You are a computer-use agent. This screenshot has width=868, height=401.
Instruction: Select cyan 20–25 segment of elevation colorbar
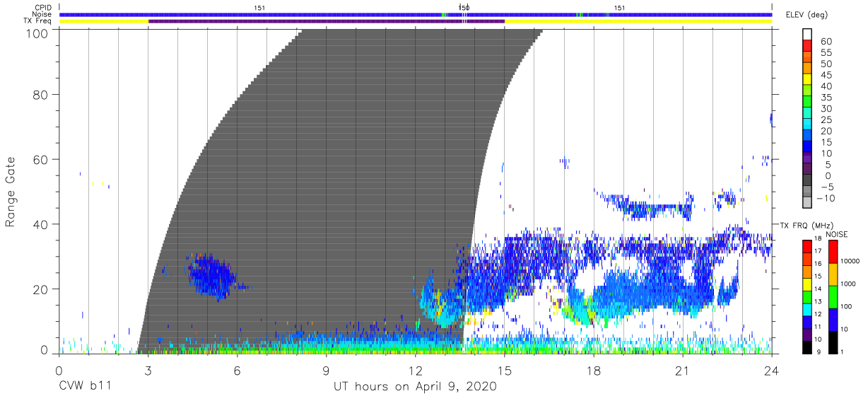pos(807,123)
